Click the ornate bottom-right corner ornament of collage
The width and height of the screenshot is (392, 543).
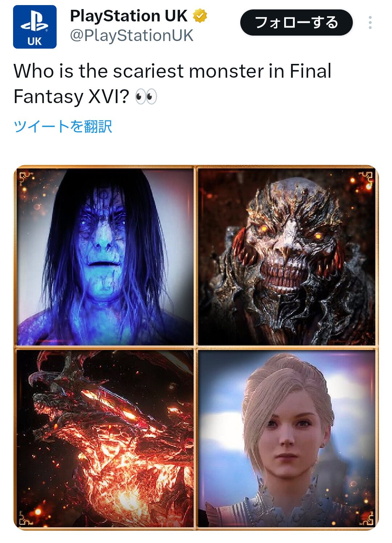(366, 518)
